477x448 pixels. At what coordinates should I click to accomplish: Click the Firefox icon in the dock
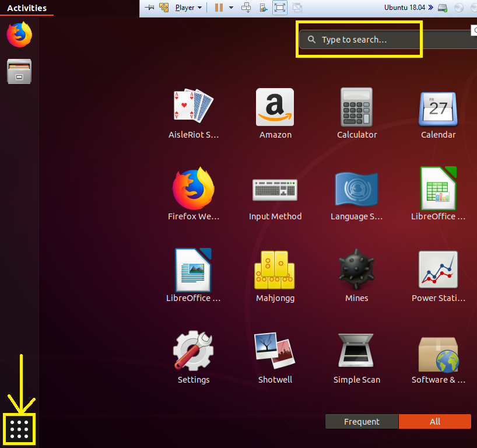(x=19, y=34)
